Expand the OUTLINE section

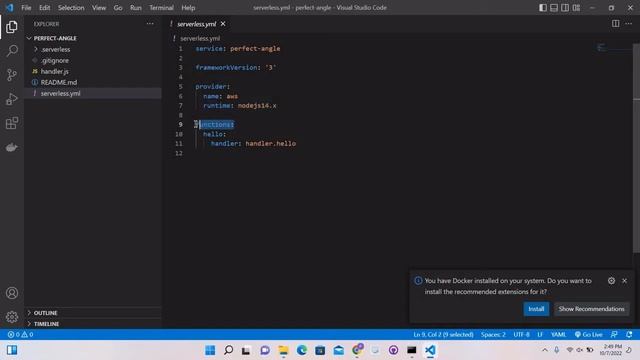pos(93,313)
